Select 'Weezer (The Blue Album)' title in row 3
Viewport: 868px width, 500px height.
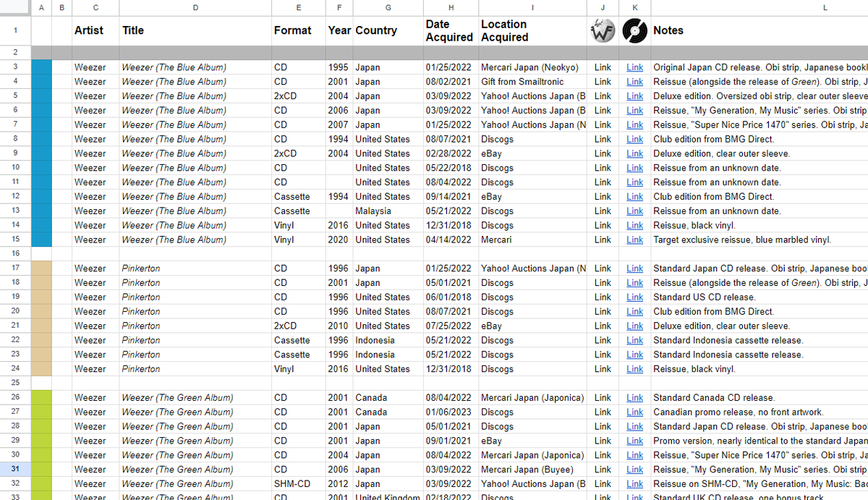tap(195, 67)
